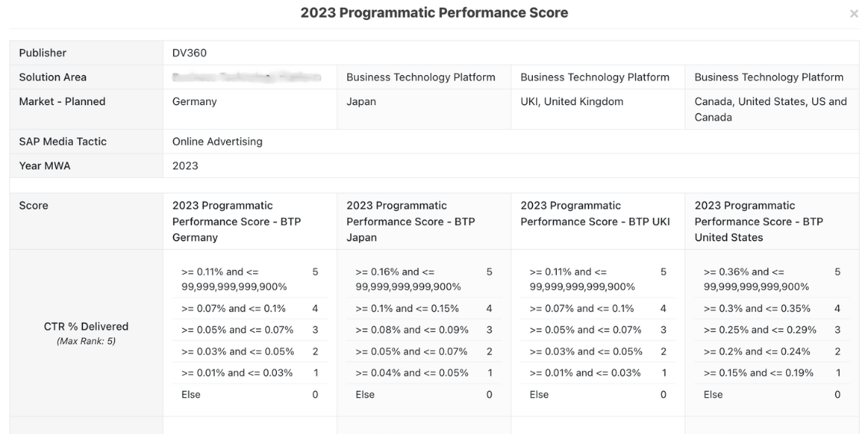868x434 pixels.
Task: Select the >= 0.2% and <= 0.24% threshold
Action: [757, 352]
